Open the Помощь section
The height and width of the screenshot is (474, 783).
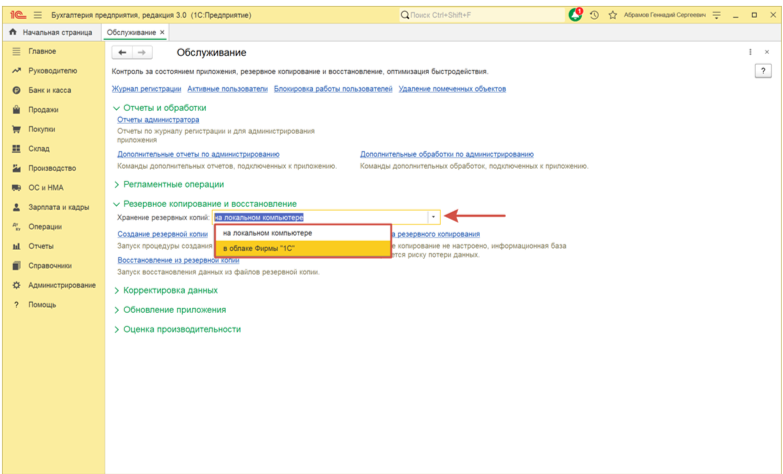coord(42,304)
